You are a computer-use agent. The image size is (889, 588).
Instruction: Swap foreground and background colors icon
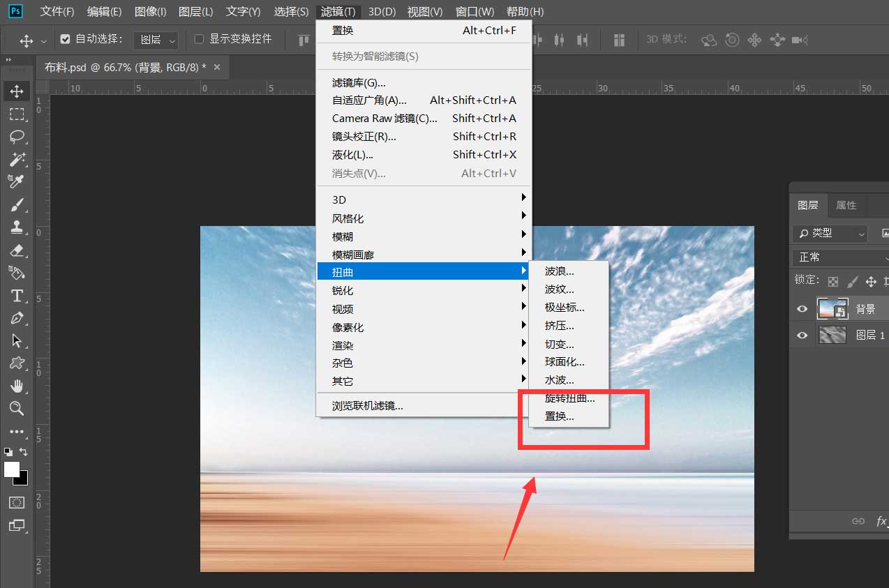point(23,452)
